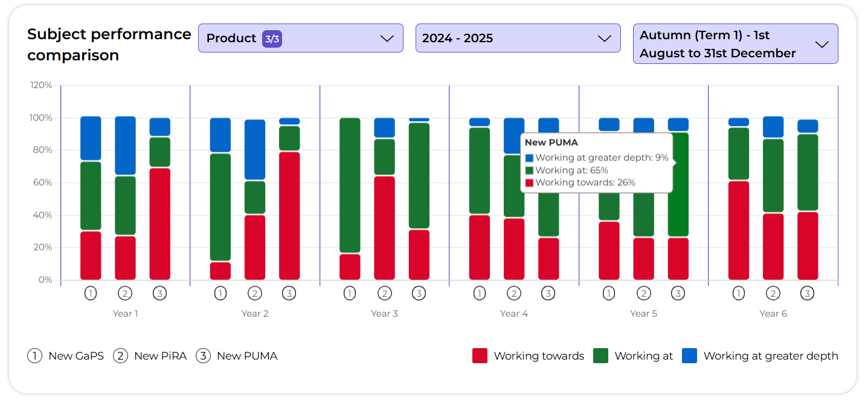Click circled 1 marker under Year 1

coord(91,294)
